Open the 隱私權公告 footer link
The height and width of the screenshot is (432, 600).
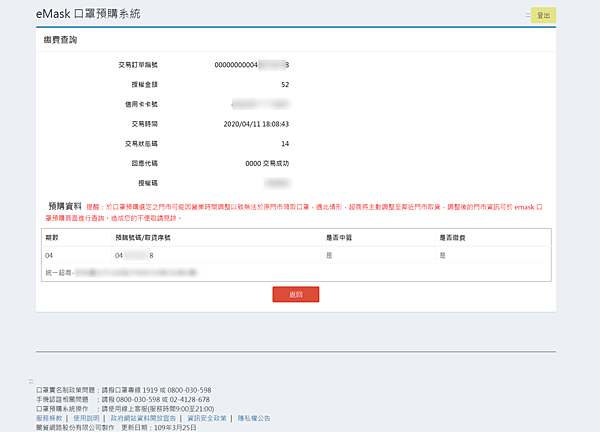pos(254,418)
